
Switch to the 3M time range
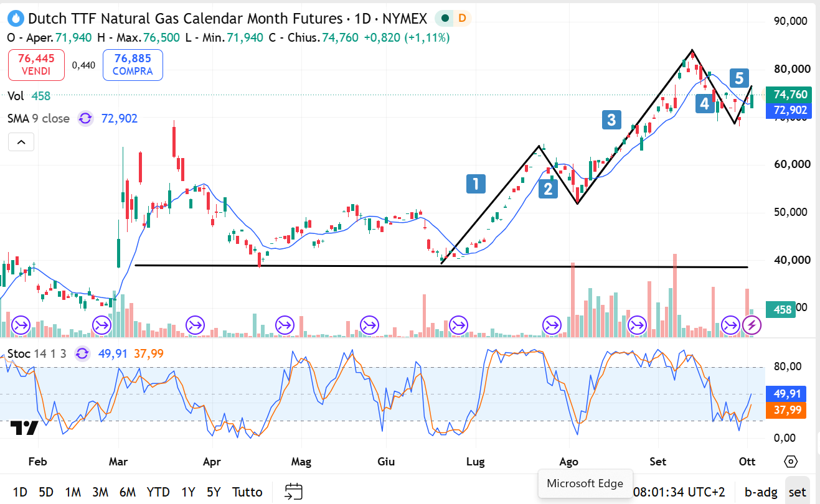[x=100, y=492]
